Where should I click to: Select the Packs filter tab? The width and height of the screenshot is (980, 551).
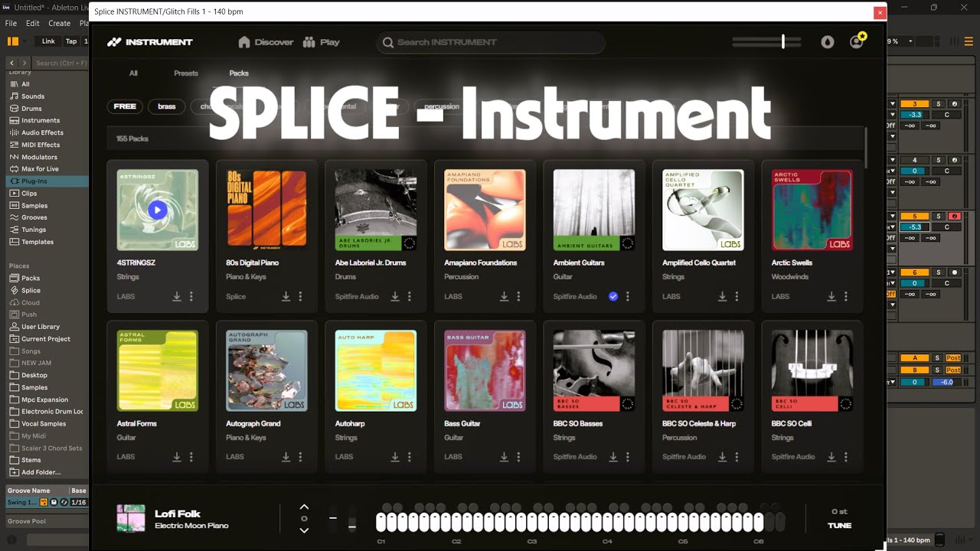[x=239, y=73]
